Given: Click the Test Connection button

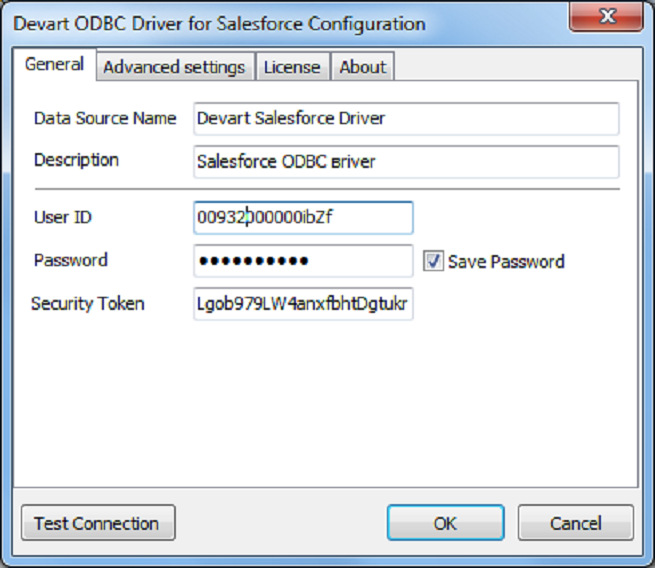Looking at the screenshot, I should pyautogui.click(x=98, y=523).
